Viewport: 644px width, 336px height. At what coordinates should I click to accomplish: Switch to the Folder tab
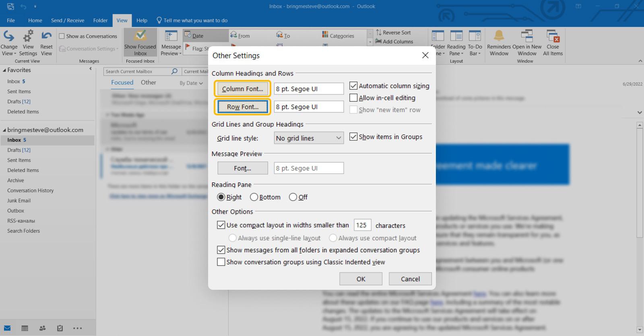pos(100,20)
